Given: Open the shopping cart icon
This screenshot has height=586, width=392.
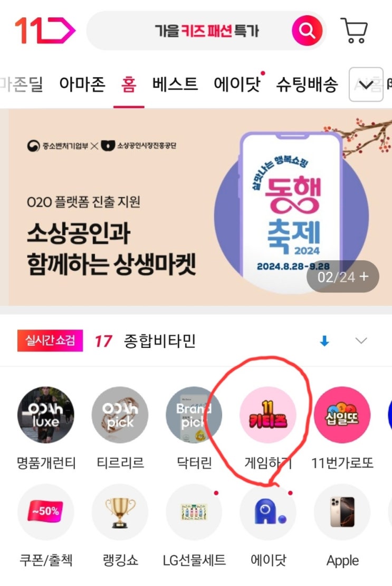Looking at the screenshot, I should coord(355,30).
